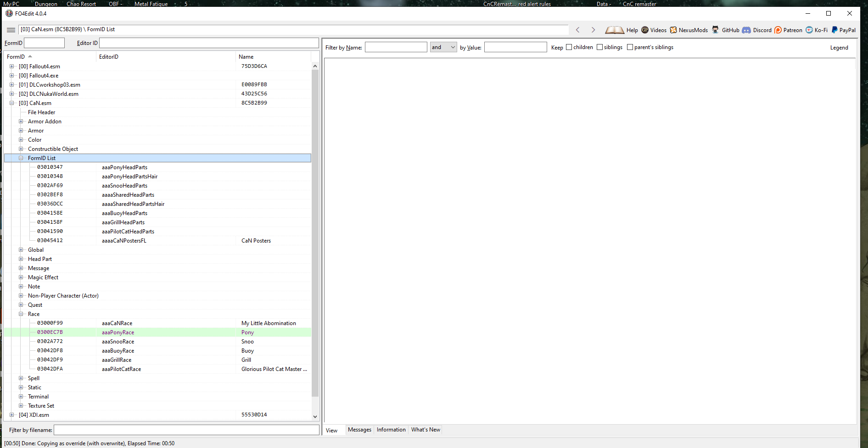Focus the FormID search field
The width and height of the screenshot is (868, 448).
[x=44, y=43]
